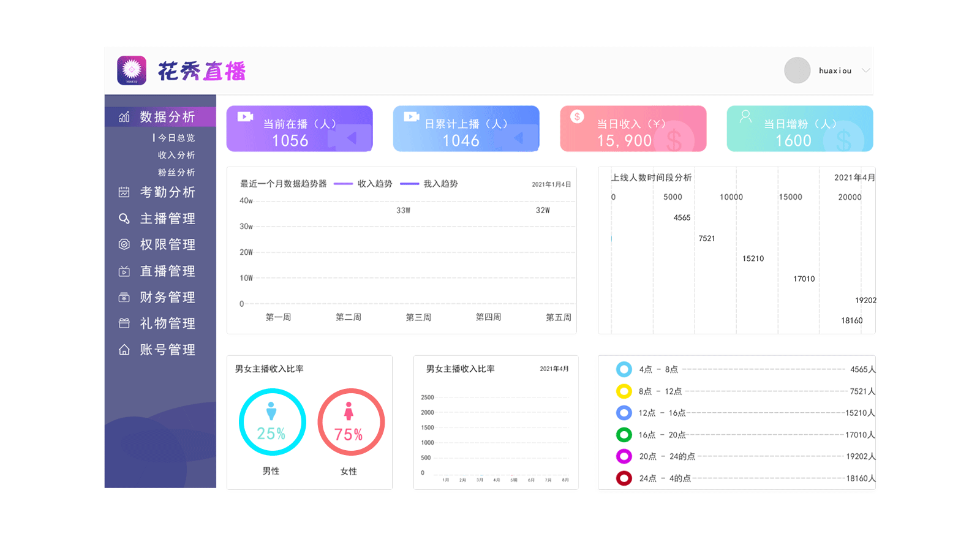Click the 17010 bar value label

(x=804, y=279)
